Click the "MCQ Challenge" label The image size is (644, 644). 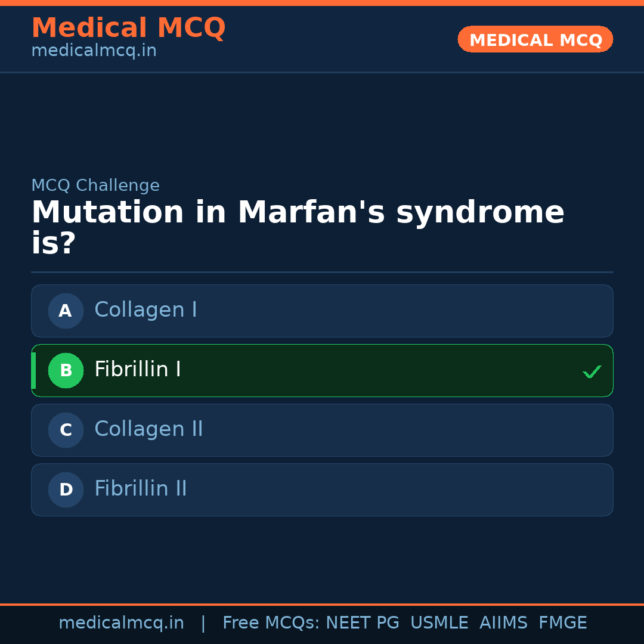(95, 185)
